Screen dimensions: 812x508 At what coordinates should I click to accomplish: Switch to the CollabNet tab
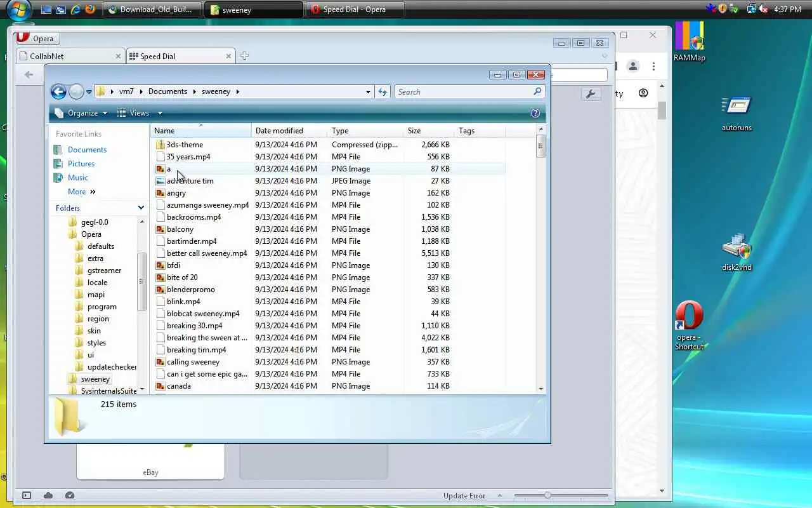70,56
